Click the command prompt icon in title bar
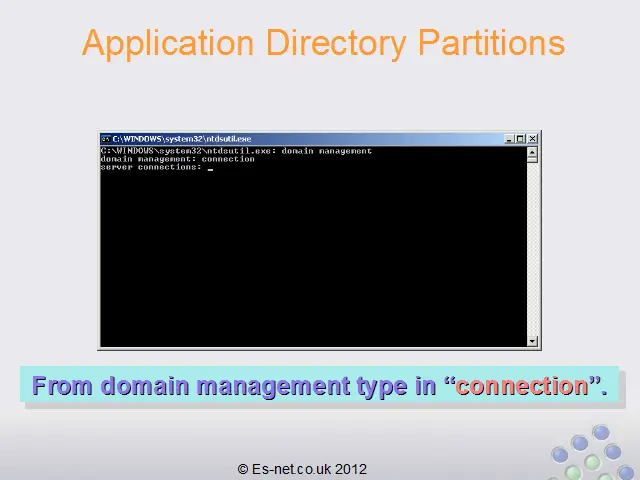This screenshot has width=640, height=480. coord(105,138)
